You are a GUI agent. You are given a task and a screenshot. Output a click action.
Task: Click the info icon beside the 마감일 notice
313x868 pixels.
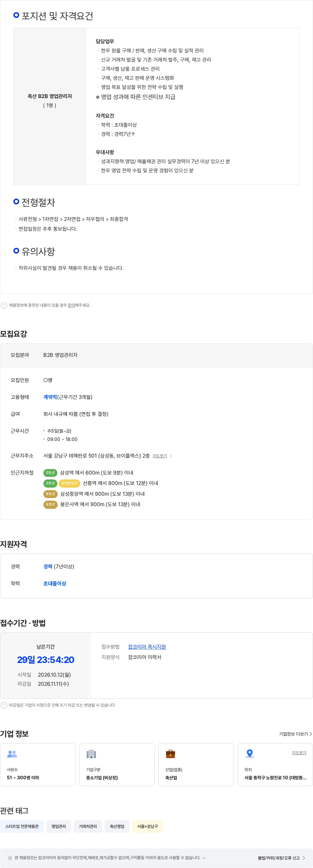coord(4,705)
